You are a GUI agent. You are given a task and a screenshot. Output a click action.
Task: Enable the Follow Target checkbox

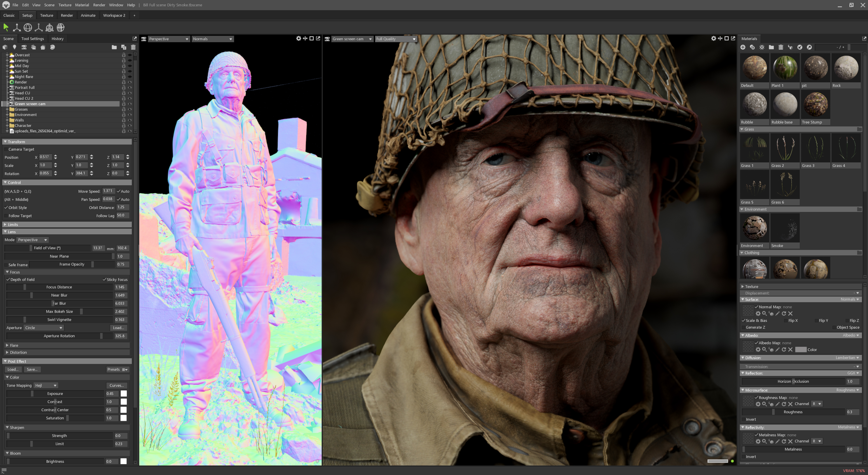click(x=6, y=216)
